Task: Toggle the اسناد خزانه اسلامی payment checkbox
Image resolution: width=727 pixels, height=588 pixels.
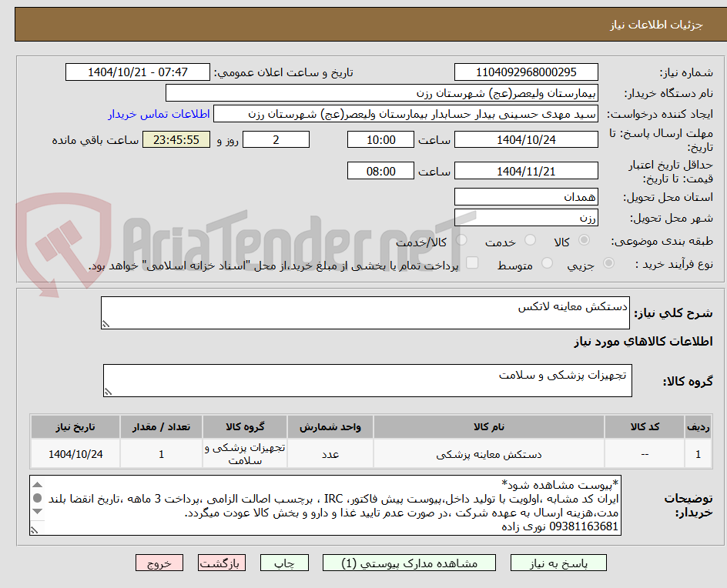Action: 472,262
